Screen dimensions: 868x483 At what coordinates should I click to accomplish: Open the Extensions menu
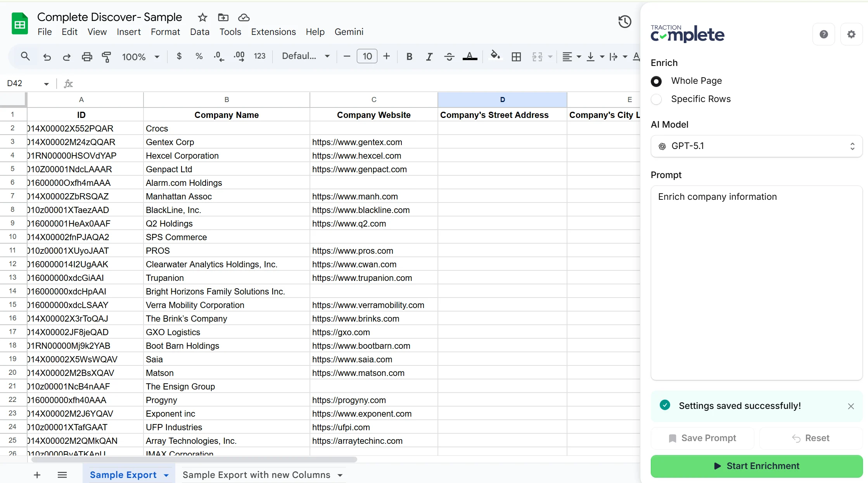coord(273,32)
